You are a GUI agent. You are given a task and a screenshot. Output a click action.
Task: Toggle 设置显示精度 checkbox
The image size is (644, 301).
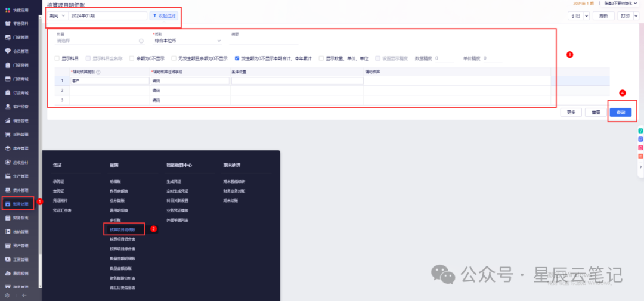tap(378, 58)
